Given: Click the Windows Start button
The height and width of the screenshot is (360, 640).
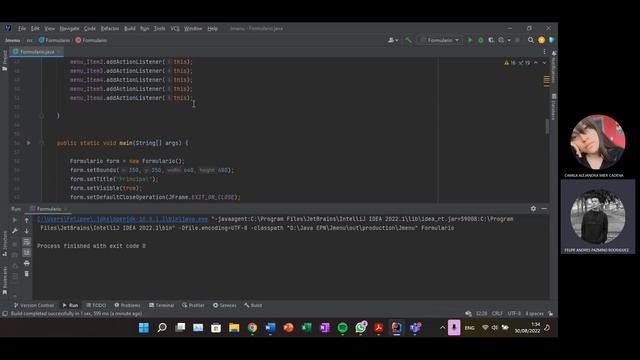Looking at the screenshot, I should [x=144, y=328].
